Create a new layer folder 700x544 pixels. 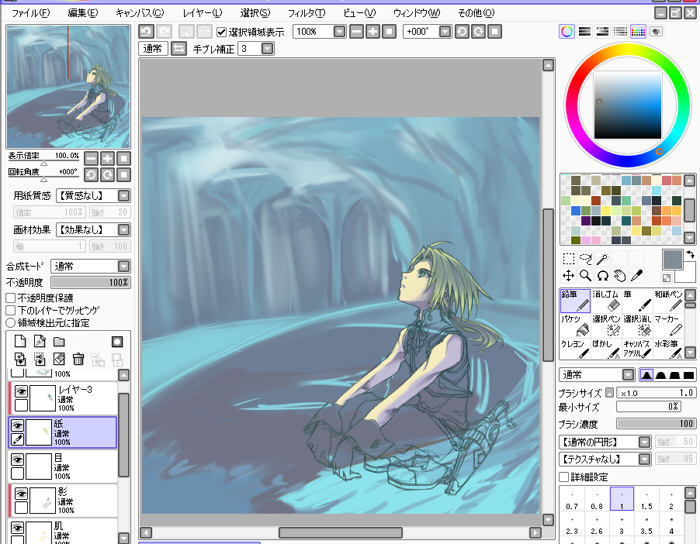[x=59, y=342]
